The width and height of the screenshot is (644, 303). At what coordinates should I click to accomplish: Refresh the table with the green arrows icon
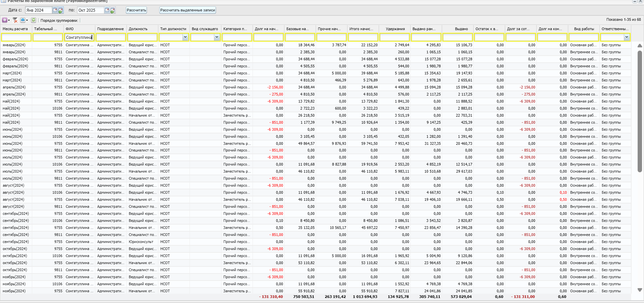[34, 20]
